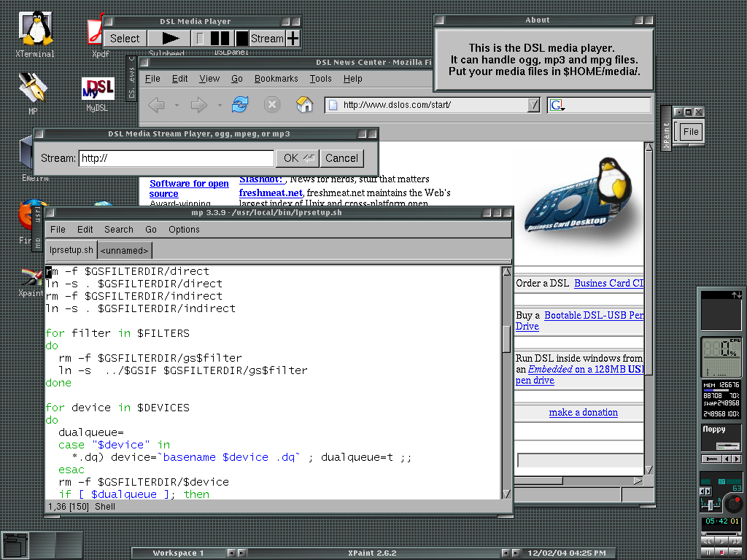Click OK in the stream dialog
This screenshot has width=747, height=560.
pos(298,158)
